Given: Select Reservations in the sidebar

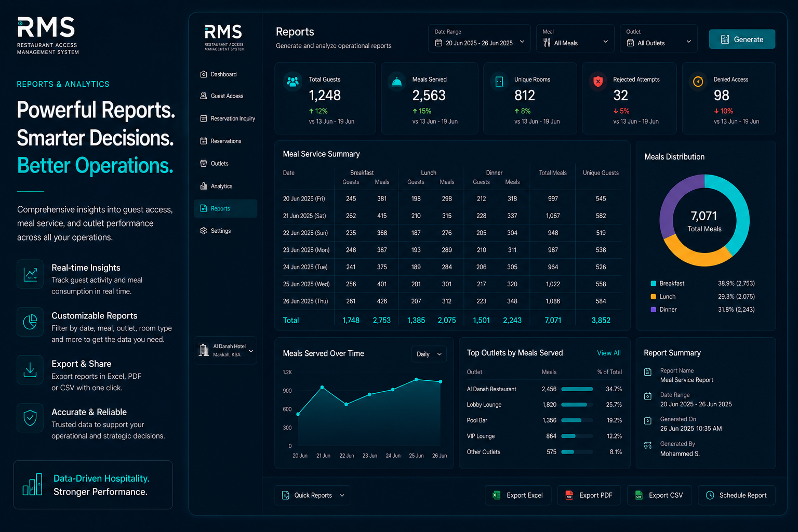Looking at the screenshot, I should [225, 141].
